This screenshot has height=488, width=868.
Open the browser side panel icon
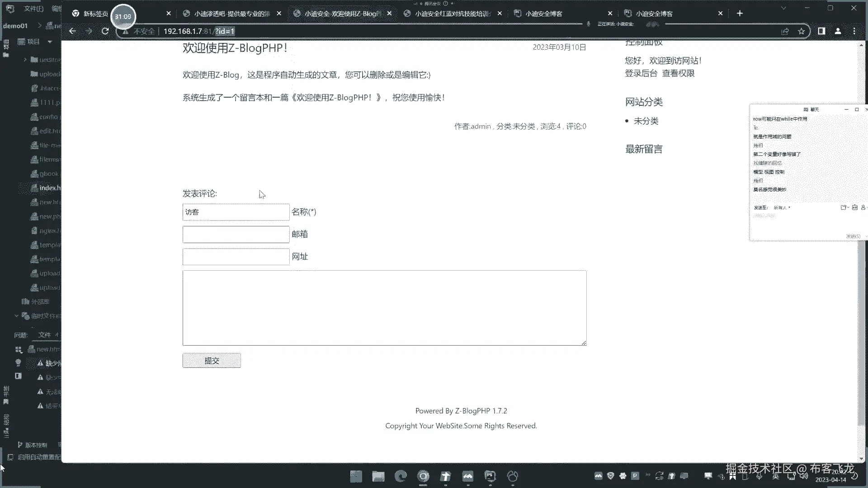[821, 31]
